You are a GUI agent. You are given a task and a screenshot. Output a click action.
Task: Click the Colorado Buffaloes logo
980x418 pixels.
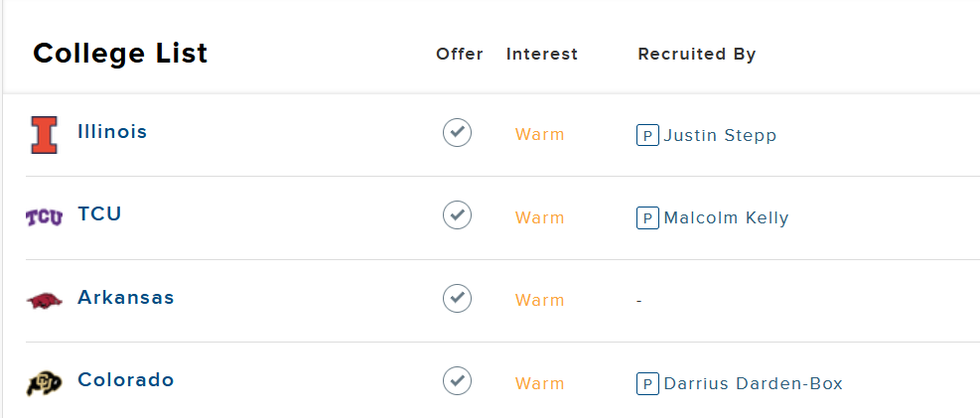pyautogui.click(x=45, y=383)
